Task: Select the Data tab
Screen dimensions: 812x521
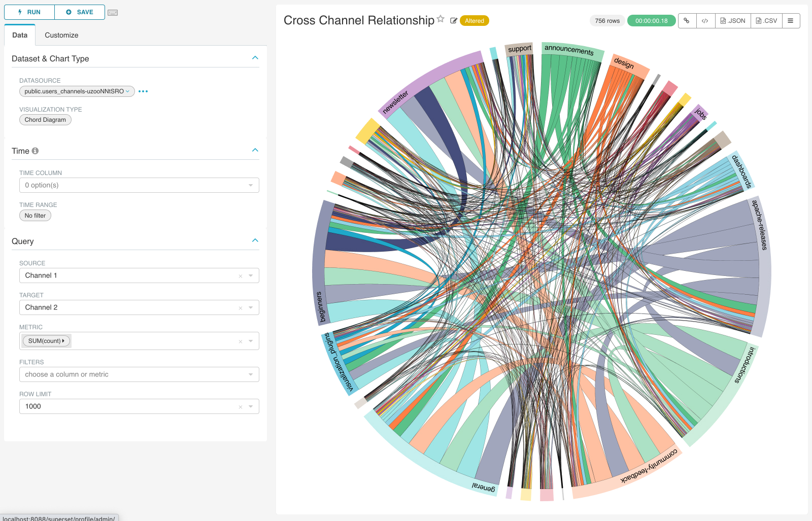Action: [20, 35]
